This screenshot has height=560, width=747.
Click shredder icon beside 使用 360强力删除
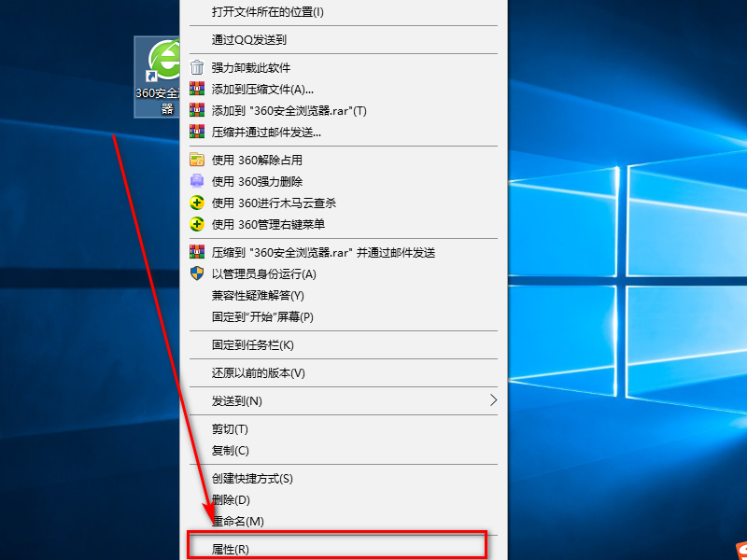point(197,181)
